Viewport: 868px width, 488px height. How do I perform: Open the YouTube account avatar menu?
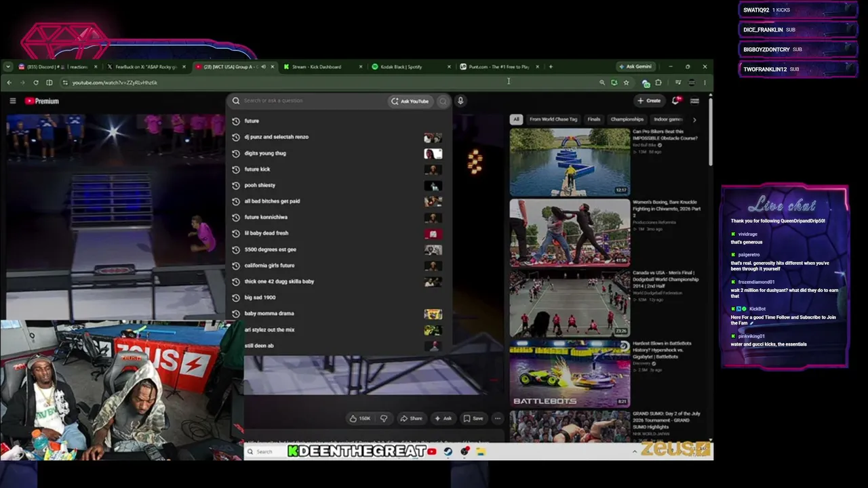pos(694,101)
